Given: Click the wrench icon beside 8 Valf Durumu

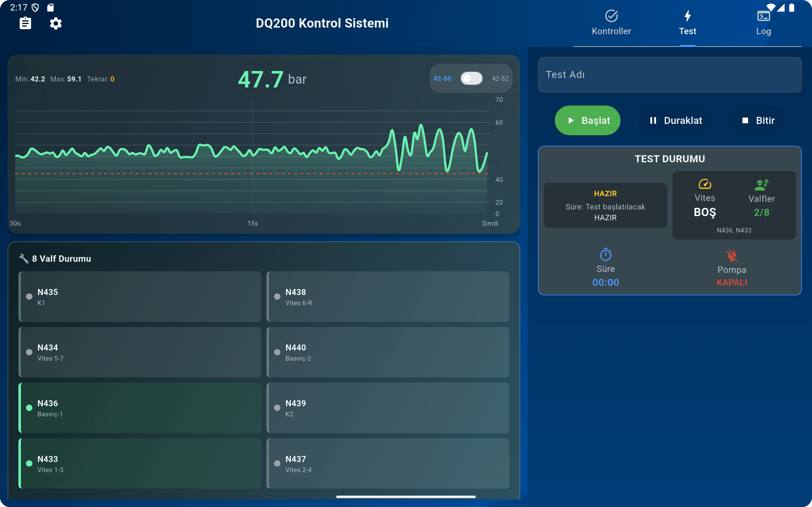Looking at the screenshot, I should 23,259.
